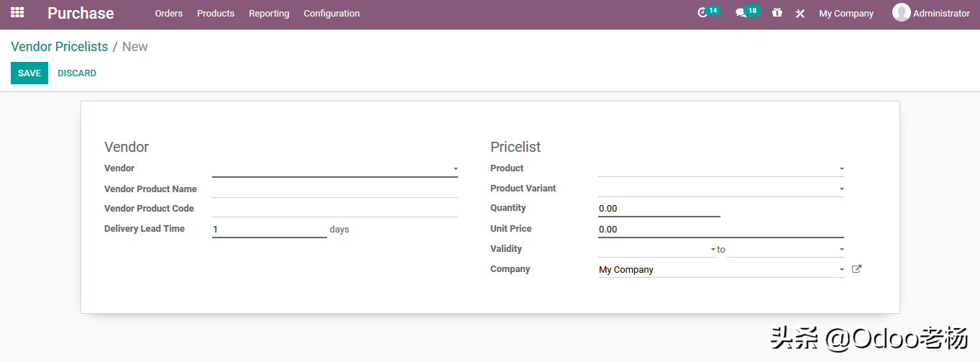Expand the Vendor dropdown

pos(455,169)
